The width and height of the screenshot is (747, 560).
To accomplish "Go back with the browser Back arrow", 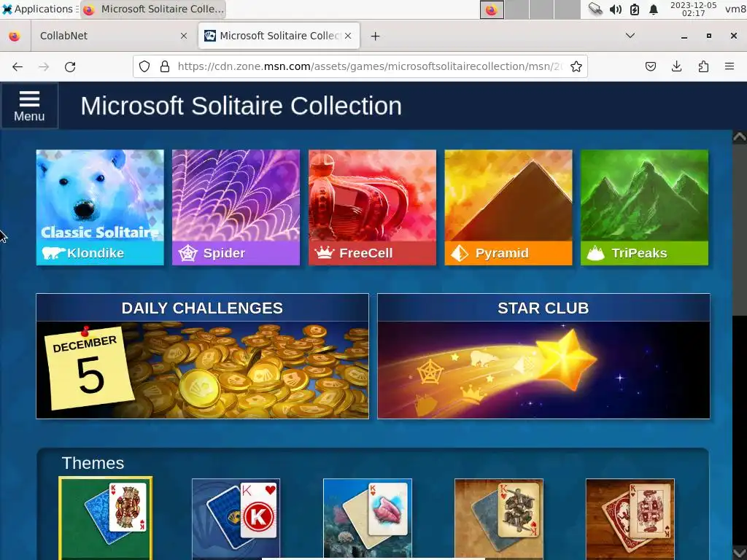I will point(18,66).
